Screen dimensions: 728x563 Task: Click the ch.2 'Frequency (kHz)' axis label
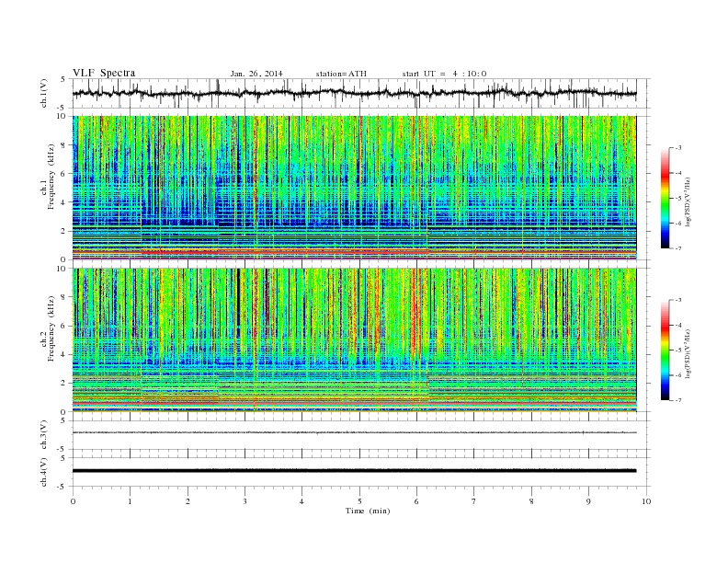[x=51, y=328]
